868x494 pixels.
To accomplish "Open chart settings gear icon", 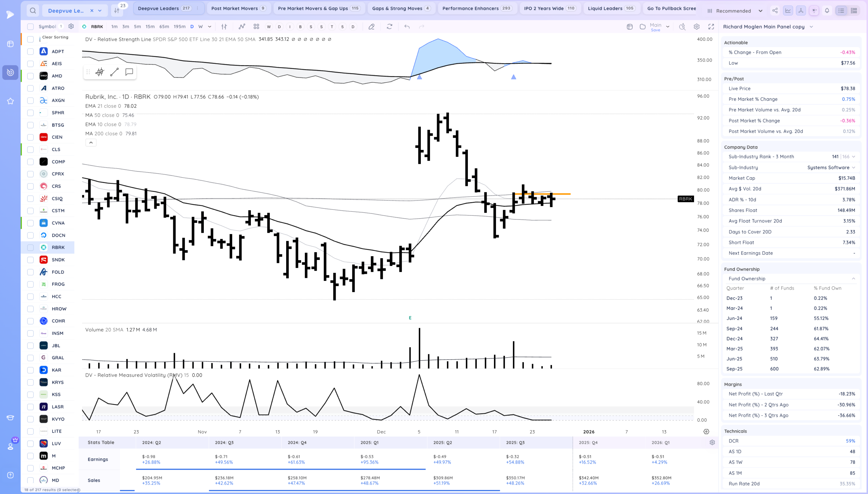I will [x=696, y=26].
